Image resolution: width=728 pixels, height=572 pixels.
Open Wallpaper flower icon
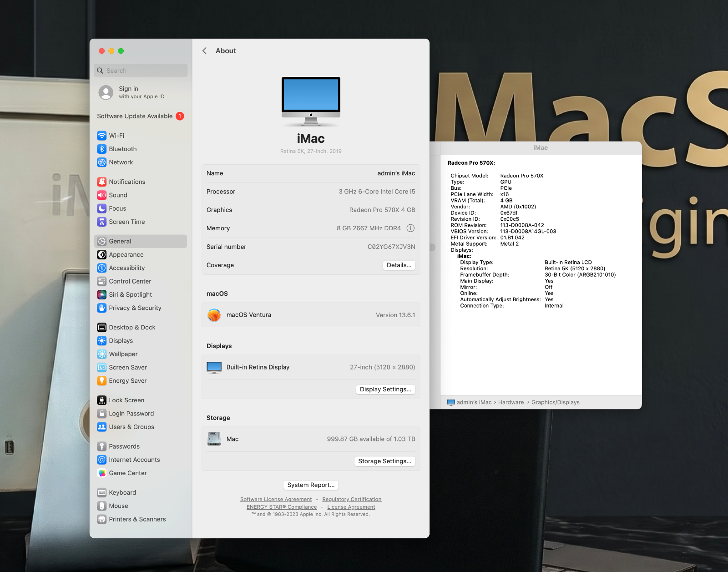click(102, 354)
